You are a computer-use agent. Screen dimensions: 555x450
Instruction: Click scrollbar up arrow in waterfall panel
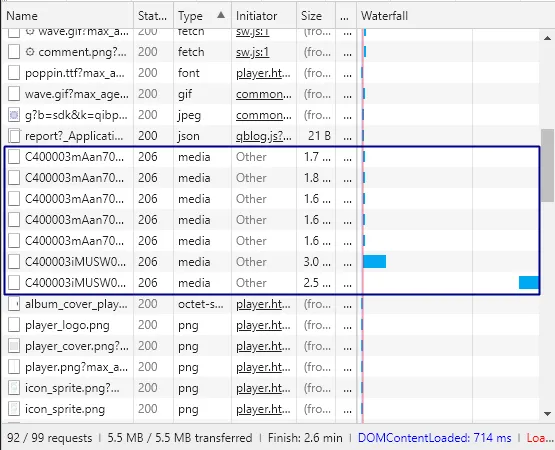pos(547,38)
